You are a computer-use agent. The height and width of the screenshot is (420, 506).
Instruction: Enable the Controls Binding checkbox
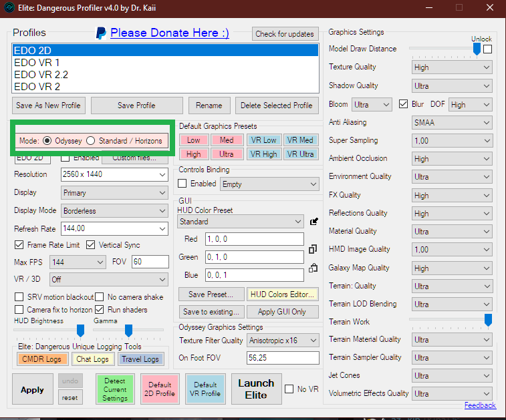182,184
